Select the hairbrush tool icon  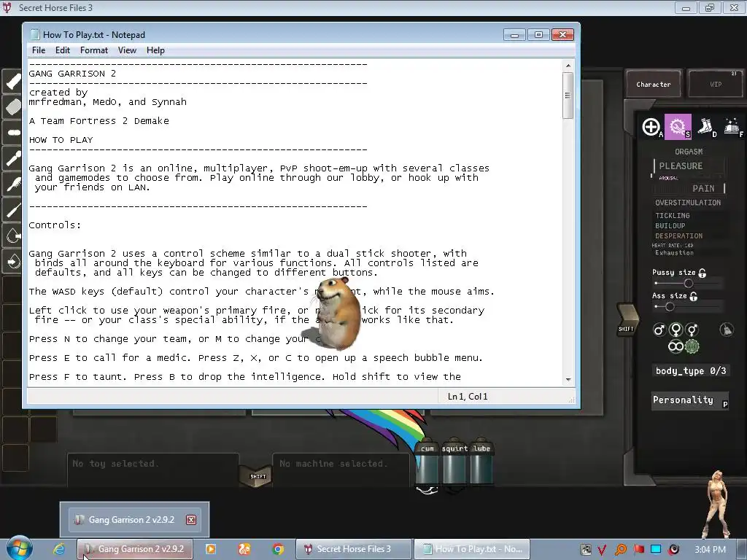tap(13, 184)
